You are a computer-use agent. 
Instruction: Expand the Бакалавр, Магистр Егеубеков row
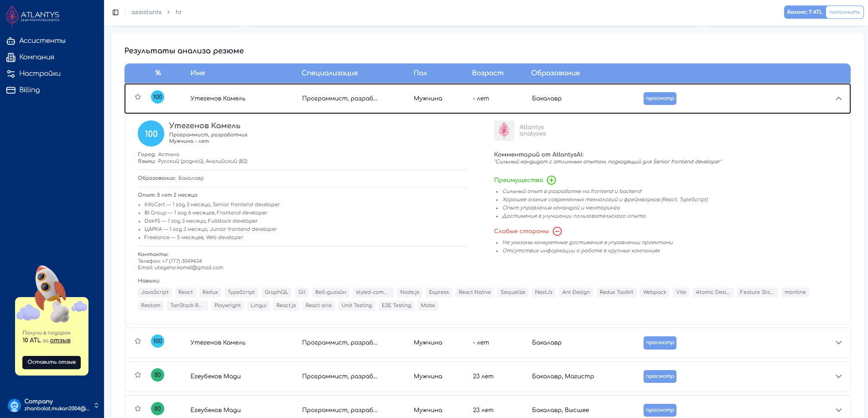(838, 376)
